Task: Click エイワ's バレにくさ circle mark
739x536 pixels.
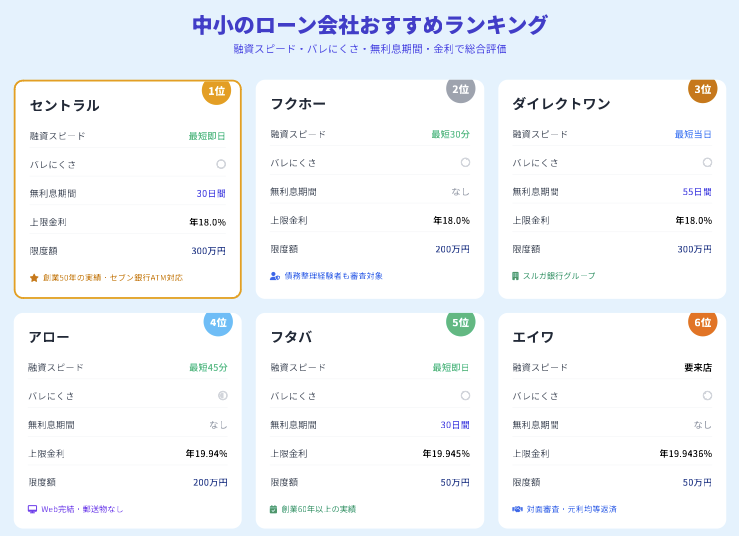Action: click(707, 396)
